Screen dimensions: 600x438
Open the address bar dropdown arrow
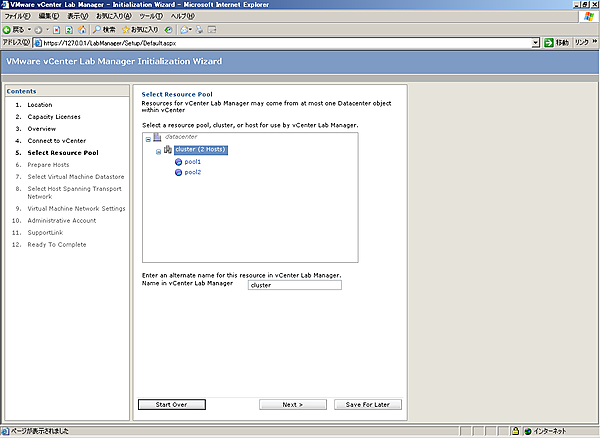coord(536,43)
